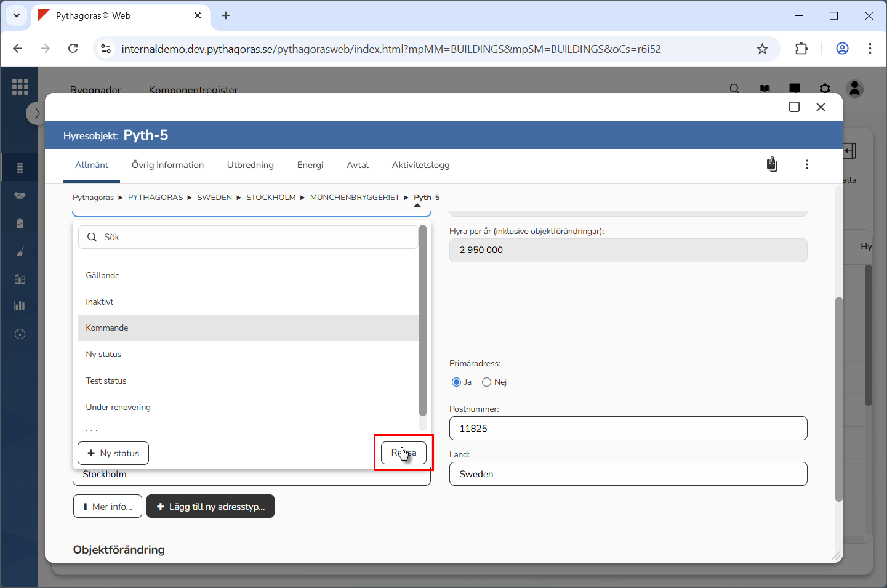887x588 pixels.
Task: Open the clipboard checklist icon in sidebar
Action: coord(20,224)
